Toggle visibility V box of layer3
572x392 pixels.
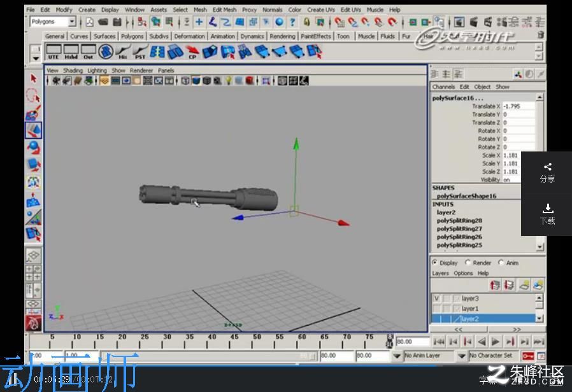pos(437,298)
